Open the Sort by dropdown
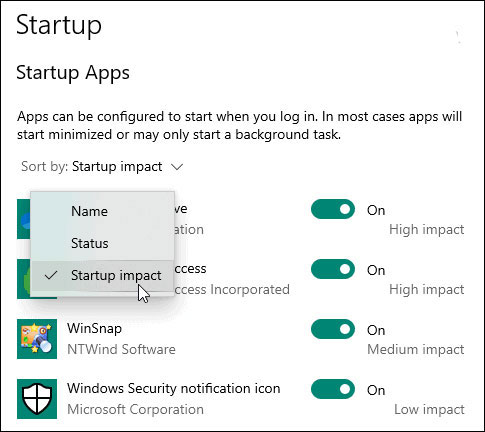Screen dimensions: 485x432 click(102, 166)
